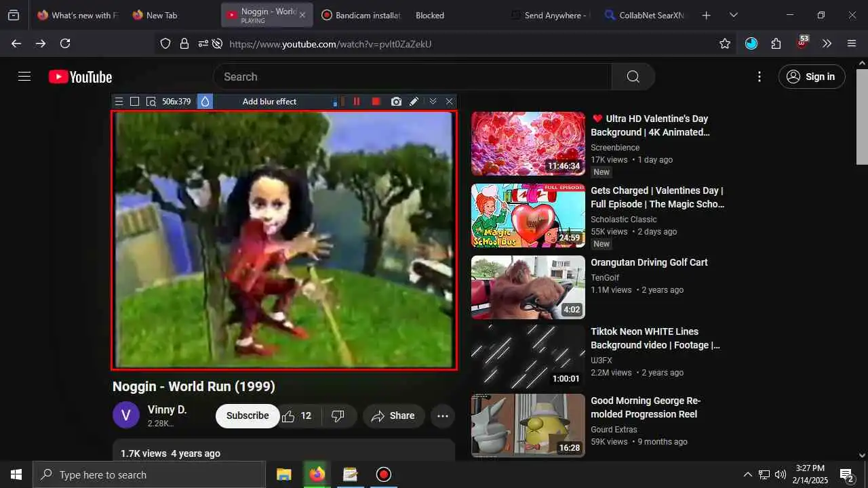The height and width of the screenshot is (488, 868).
Task: Open Magic School Bus Gets Charged thumbnail
Action: [528, 216]
